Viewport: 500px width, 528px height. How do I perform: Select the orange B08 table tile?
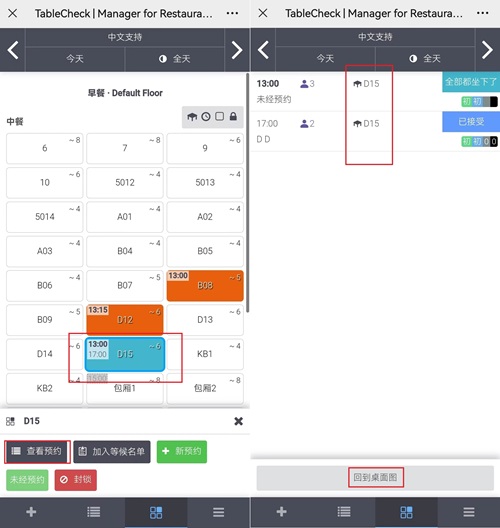tap(205, 286)
